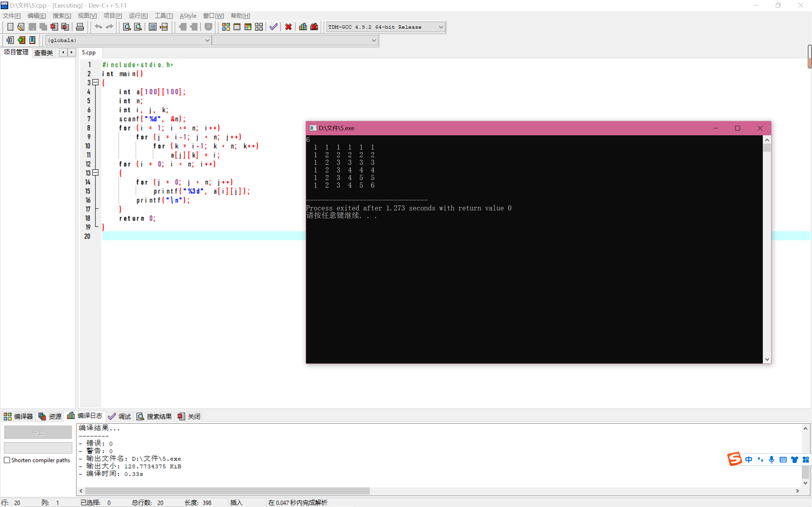Collapse the code fold at line 13
The width and height of the screenshot is (812, 507).
(x=95, y=173)
